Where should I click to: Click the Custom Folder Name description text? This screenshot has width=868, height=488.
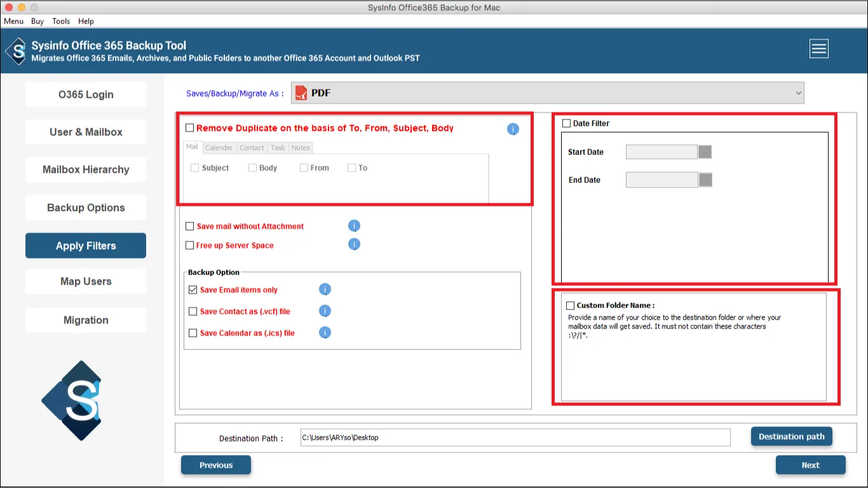[675, 327]
